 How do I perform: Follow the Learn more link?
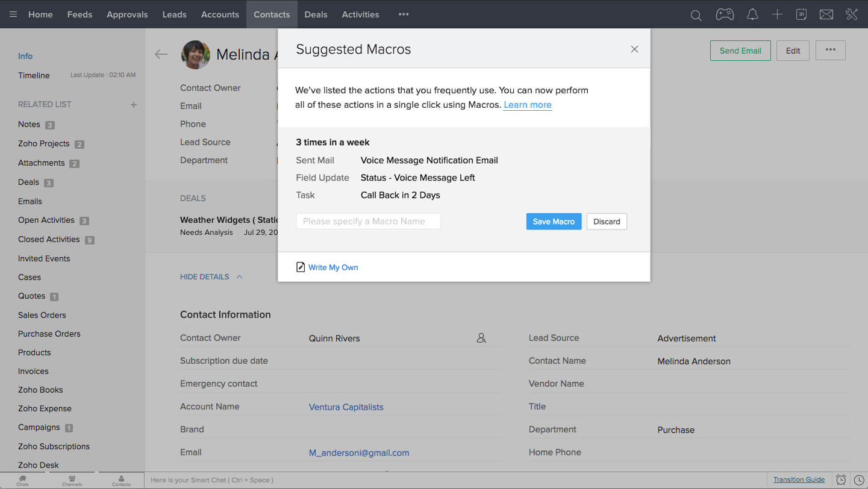(x=527, y=105)
